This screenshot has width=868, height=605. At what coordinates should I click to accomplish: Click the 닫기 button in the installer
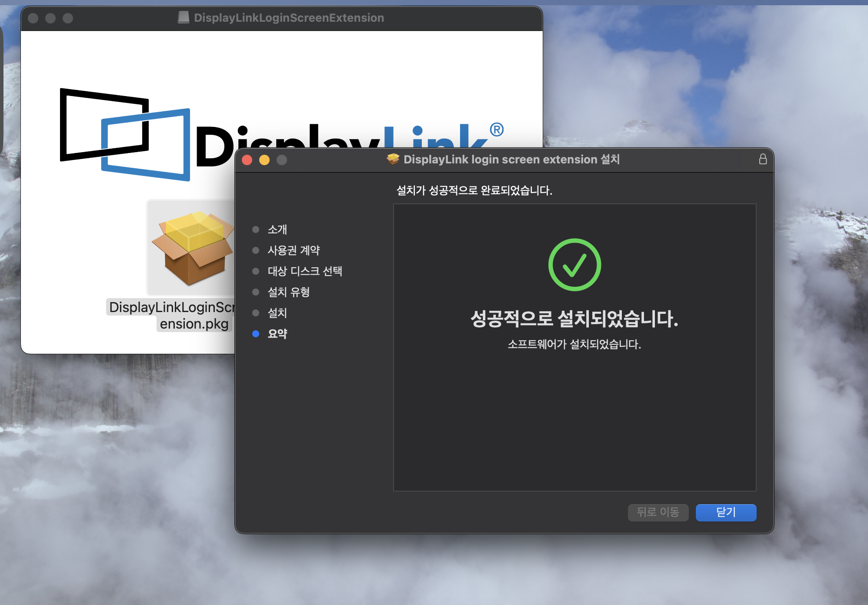(x=726, y=512)
